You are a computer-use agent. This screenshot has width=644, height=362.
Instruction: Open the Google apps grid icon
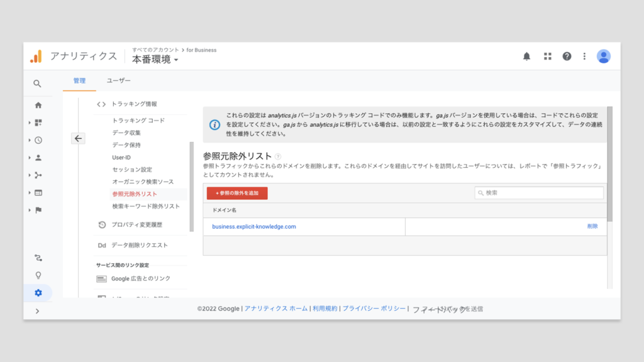click(x=547, y=57)
